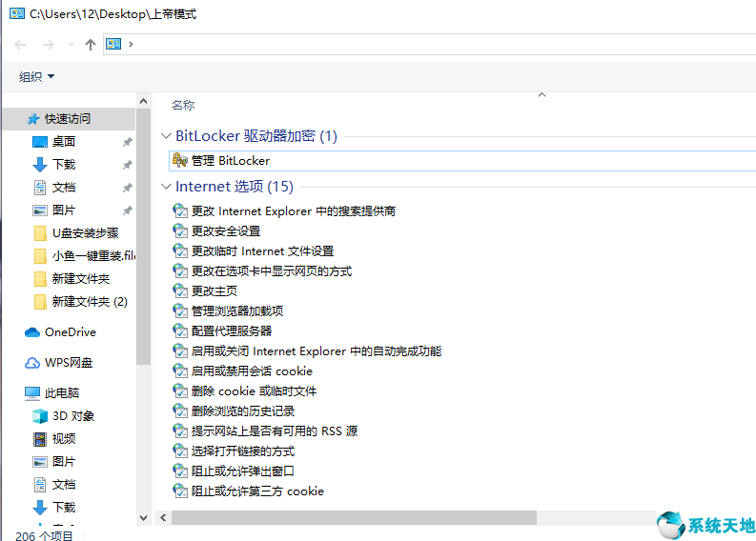Collapse the BitLocker 驱动器加密 group
This screenshot has height=541, width=756.
166,136
